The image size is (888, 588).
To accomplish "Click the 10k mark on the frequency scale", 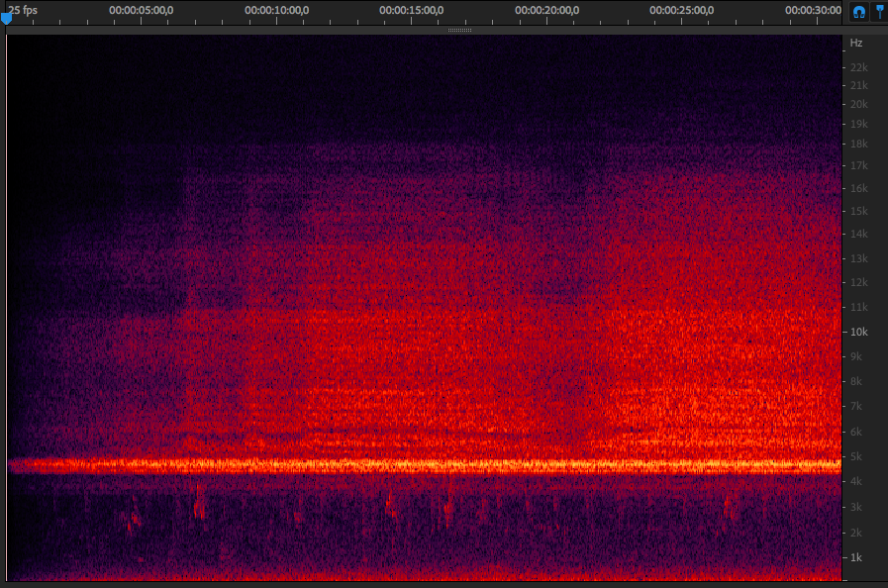I will 858,332.
